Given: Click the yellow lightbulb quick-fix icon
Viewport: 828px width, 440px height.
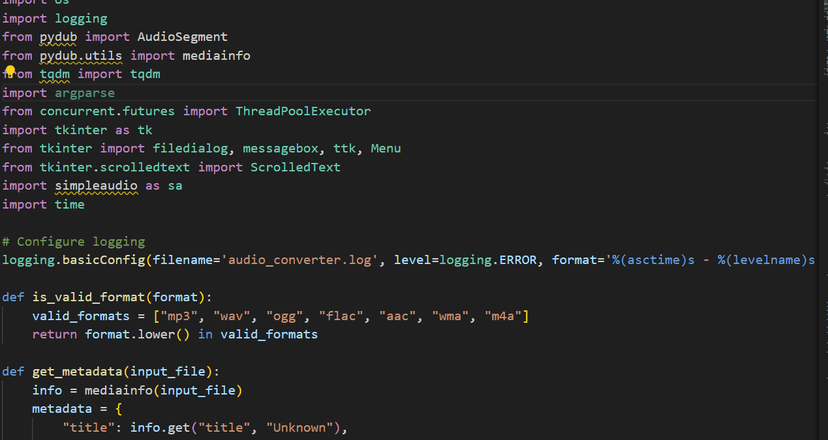Looking at the screenshot, I should point(10,71).
